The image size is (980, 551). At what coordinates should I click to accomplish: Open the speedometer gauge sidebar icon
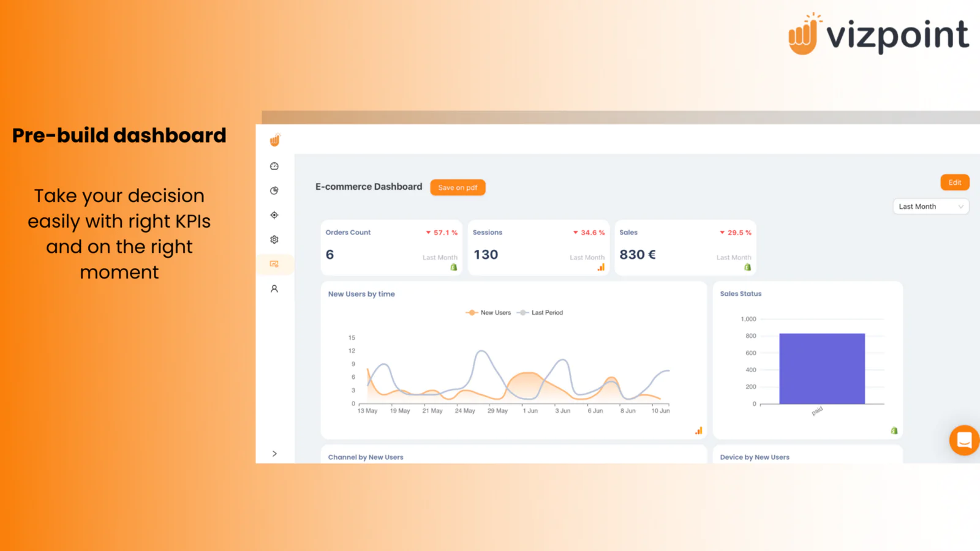point(274,166)
